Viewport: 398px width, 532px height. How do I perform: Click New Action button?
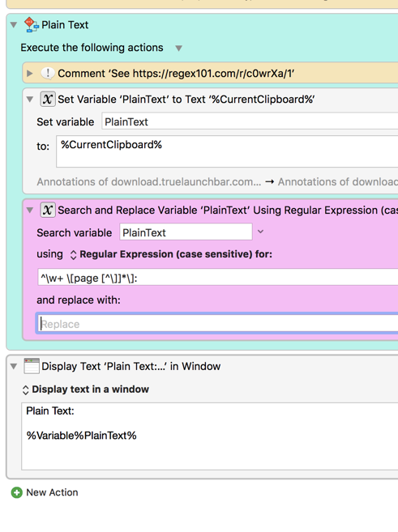45,492
